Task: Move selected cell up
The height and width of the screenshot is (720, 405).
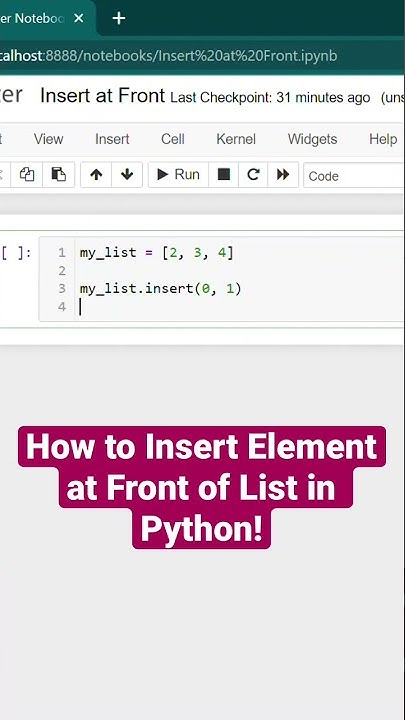Action: click(x=96, y=174)
